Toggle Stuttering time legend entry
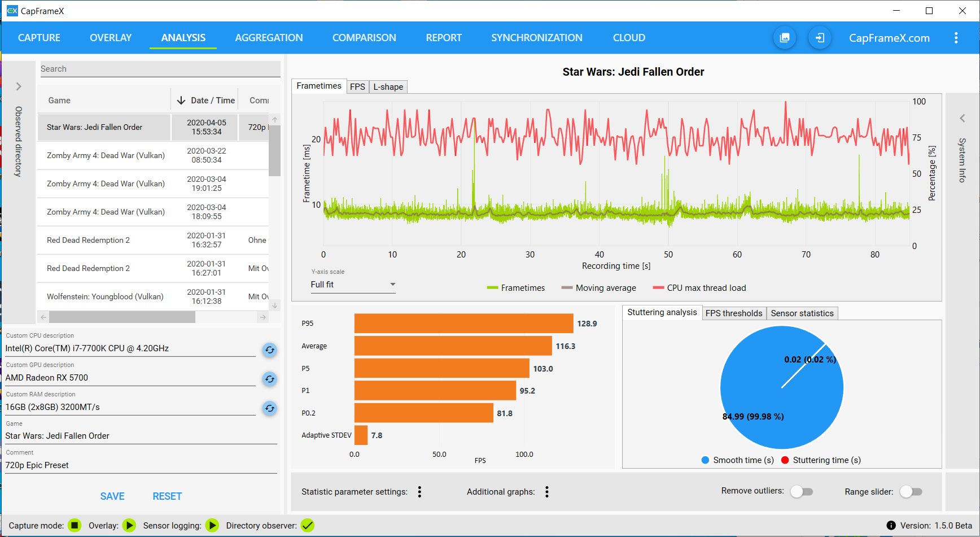 pyautogui.click(x=821, y=460)
